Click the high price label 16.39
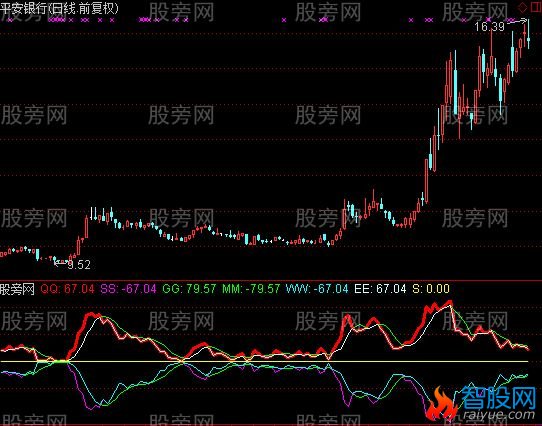The height and width of the screenshot is (426, 542). click(x=489, y=27)
